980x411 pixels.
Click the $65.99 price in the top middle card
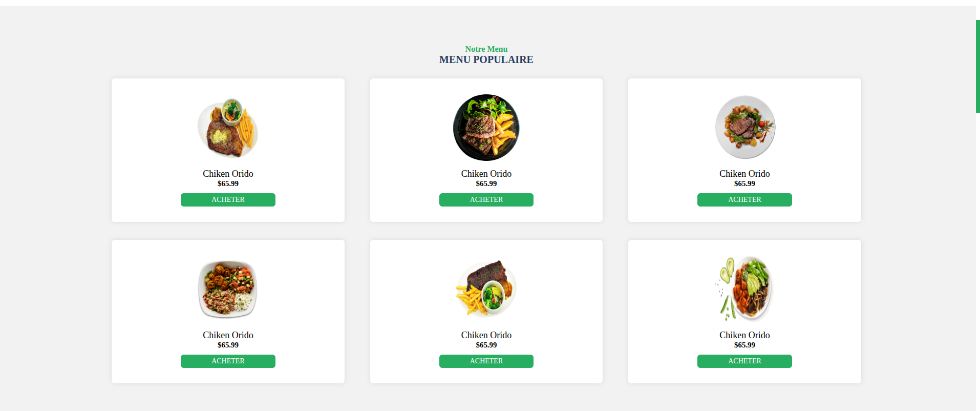click(486, 183)
